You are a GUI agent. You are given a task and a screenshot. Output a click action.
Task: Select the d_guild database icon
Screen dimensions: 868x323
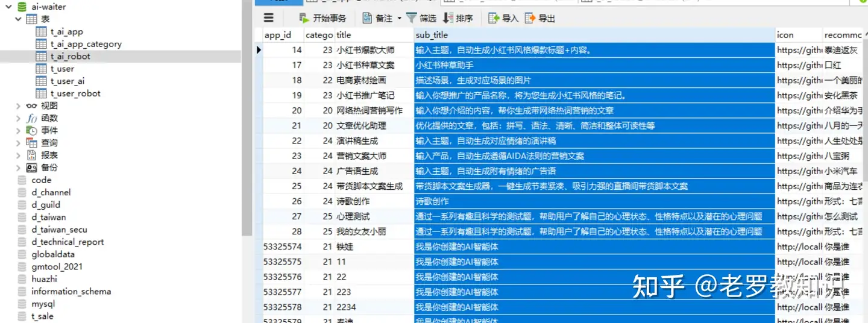[22, 205]
